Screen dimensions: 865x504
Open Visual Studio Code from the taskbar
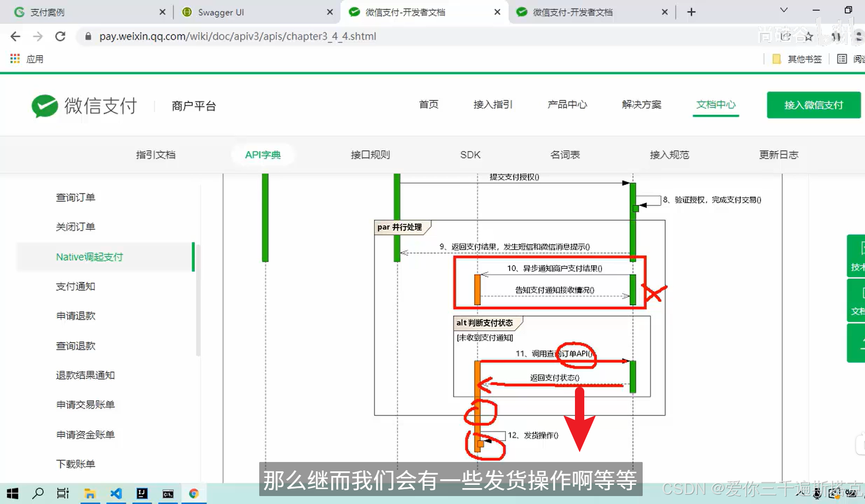coord(116,493)
